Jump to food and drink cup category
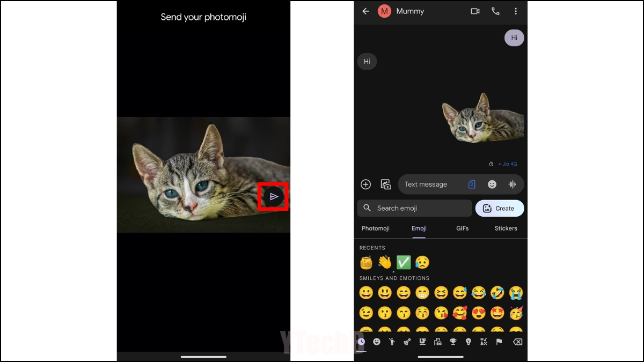 (422, 342)
